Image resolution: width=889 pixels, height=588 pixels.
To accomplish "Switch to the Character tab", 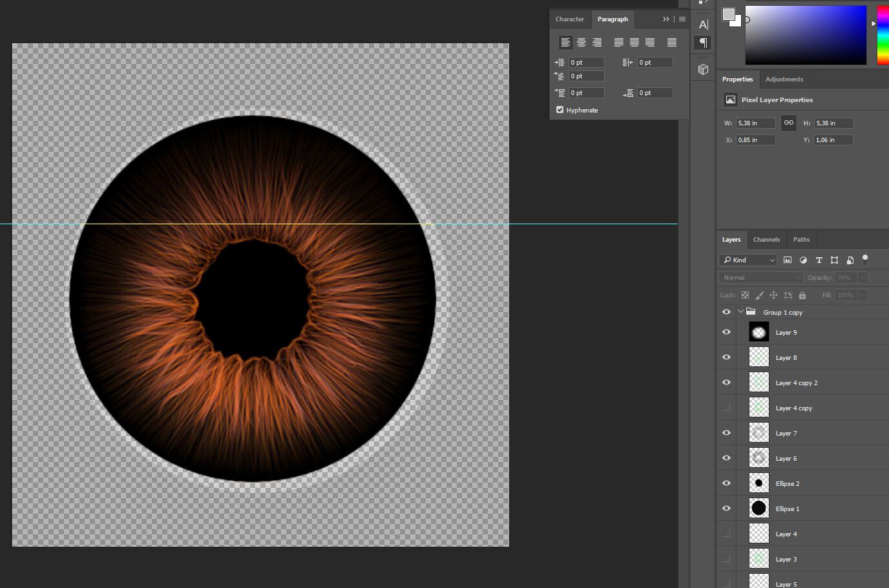I will [x=569, y=19].
